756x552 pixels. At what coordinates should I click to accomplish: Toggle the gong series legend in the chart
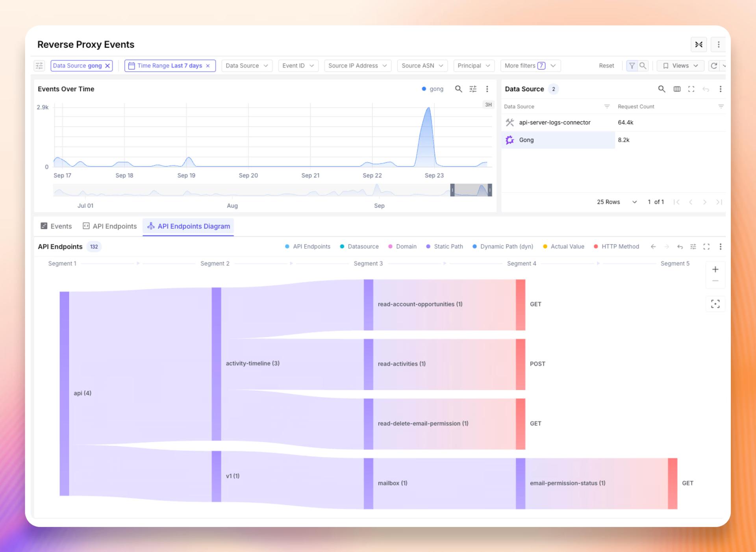pyautogui.click(x=432, y=89)
